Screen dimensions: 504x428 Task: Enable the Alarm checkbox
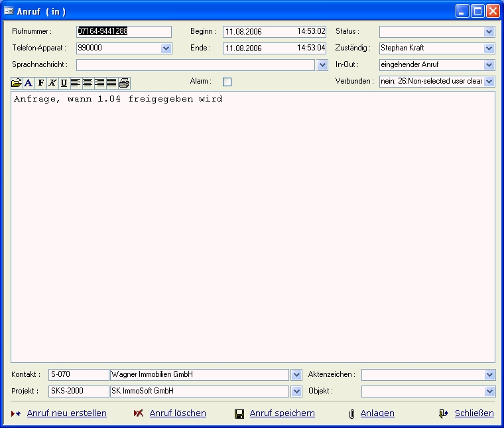click(x=227, y=82)
